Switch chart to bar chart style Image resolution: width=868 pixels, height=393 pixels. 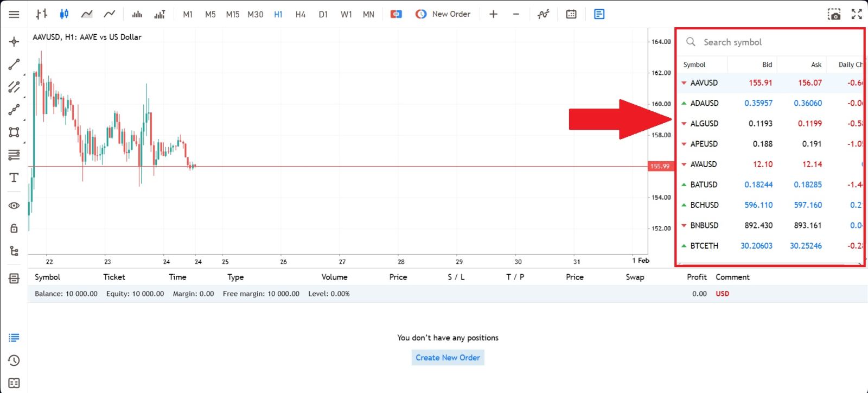(42, 14)
